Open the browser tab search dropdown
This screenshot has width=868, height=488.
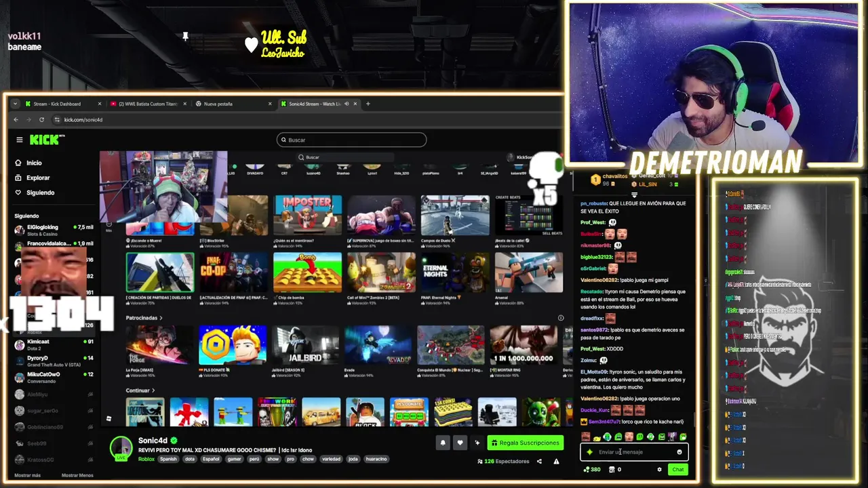(16, 104)
